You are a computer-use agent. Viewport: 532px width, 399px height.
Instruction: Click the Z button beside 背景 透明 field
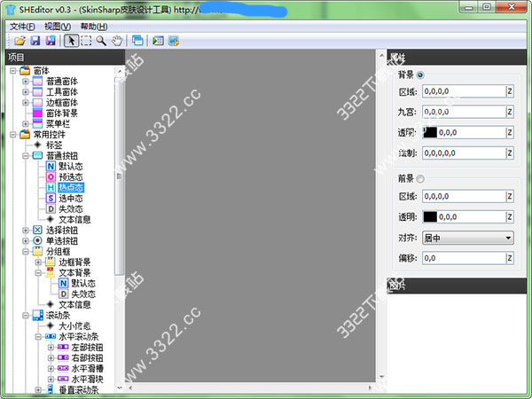(x=509, y=132)
